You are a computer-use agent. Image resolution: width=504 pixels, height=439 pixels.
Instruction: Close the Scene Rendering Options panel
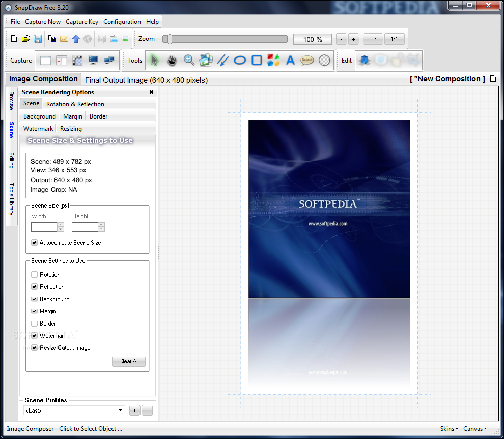pyautogui.click(x=151, y=92)
